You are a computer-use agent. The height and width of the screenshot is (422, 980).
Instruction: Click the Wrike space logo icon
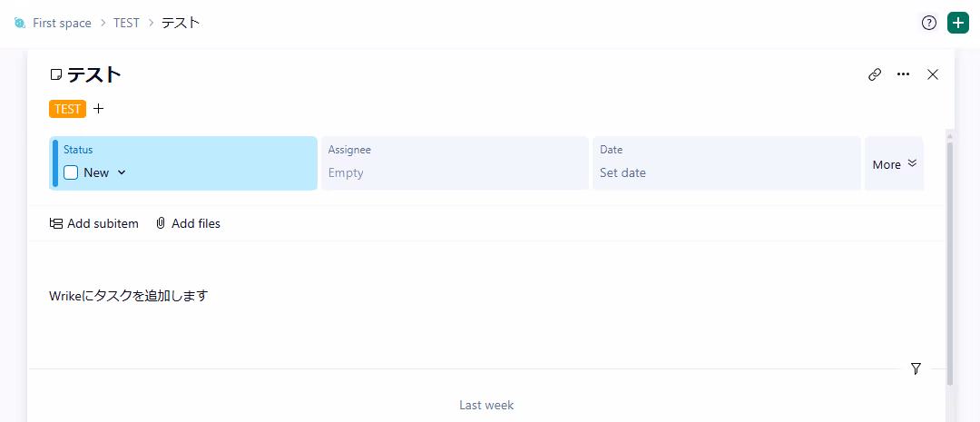pos(19,23)
